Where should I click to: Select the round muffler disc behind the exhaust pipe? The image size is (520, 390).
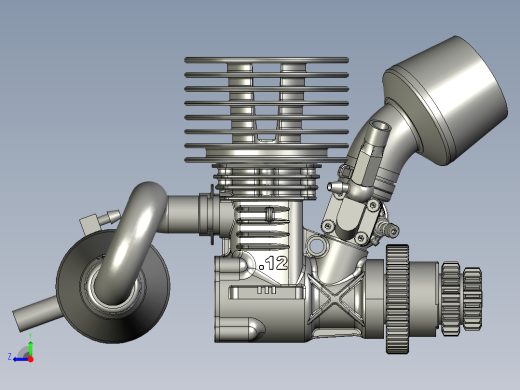coord(113,286)
